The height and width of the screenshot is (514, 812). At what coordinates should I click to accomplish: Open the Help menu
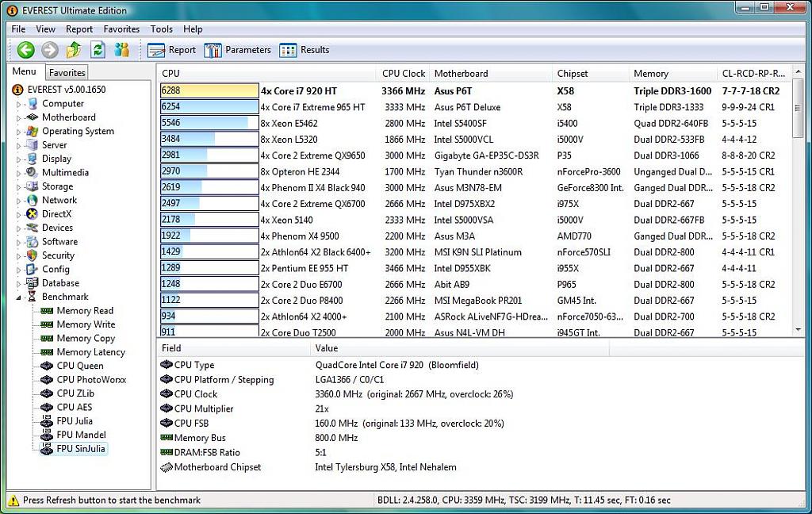pos(193,29)
